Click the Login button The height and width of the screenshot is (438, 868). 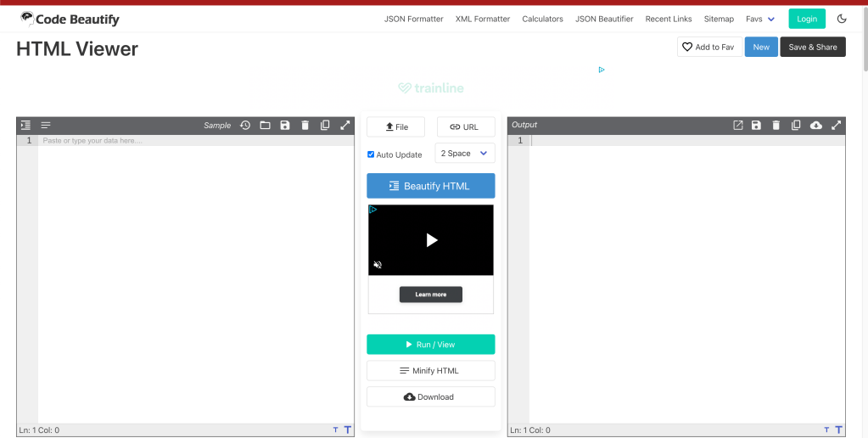tap(807, 19)
